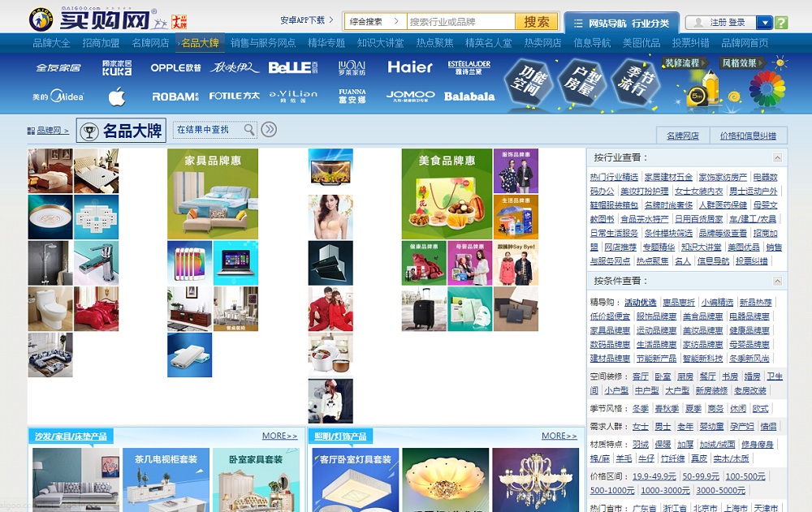Click the double-arrow circle icon next to the search
Viewport: 812px width, 512px height.
click(269, 130)
